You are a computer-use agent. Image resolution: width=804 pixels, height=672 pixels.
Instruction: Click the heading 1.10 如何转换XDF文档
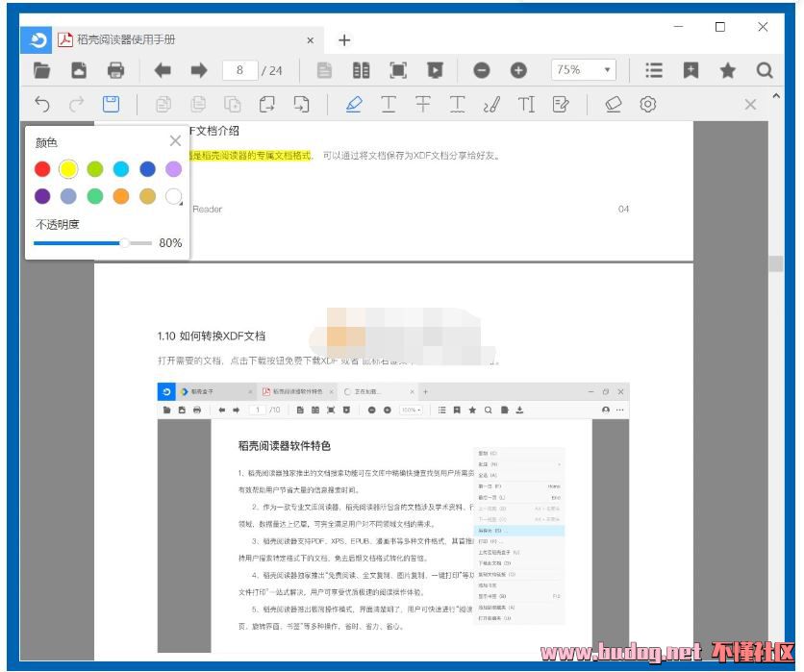(212, 336)
